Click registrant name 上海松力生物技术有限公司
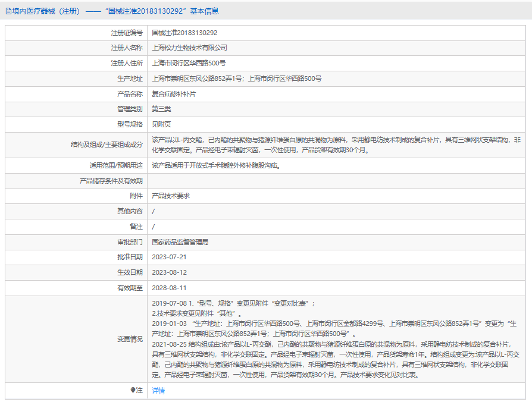The height and width of the screenshot is (402, 532). point(189,48)
